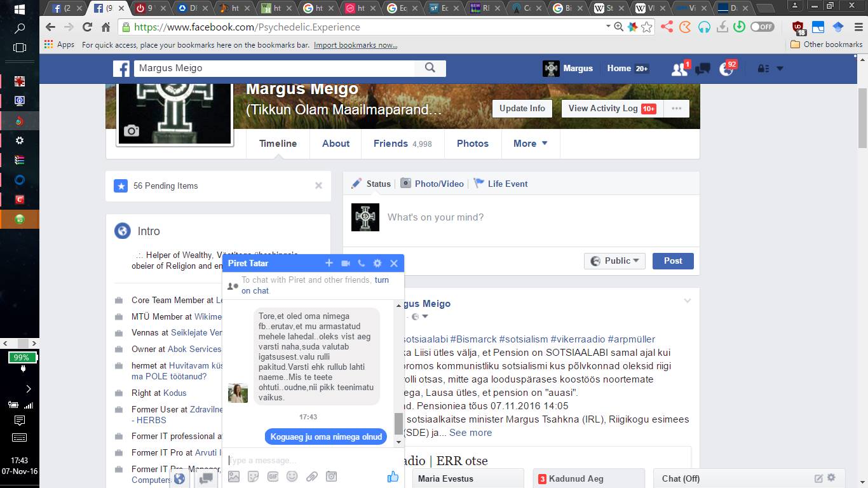This screenshot has width=868, height=488.
Task: Attach a file with paperclip icon
Action: (311, 477)
